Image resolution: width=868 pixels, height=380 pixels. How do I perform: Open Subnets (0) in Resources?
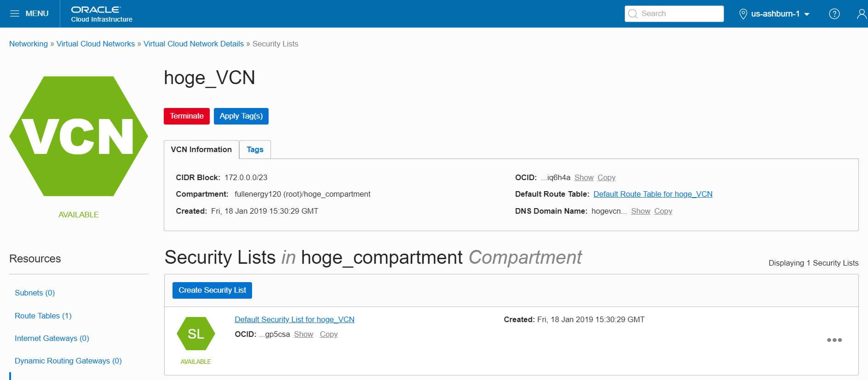[34, 293]
